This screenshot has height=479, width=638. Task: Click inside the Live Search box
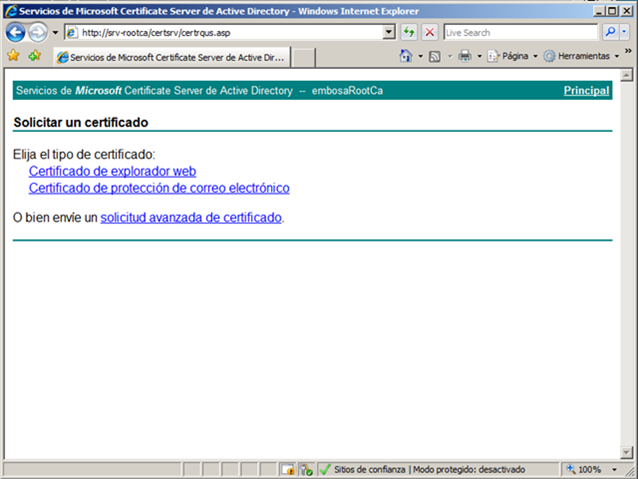tap(518, 32)
